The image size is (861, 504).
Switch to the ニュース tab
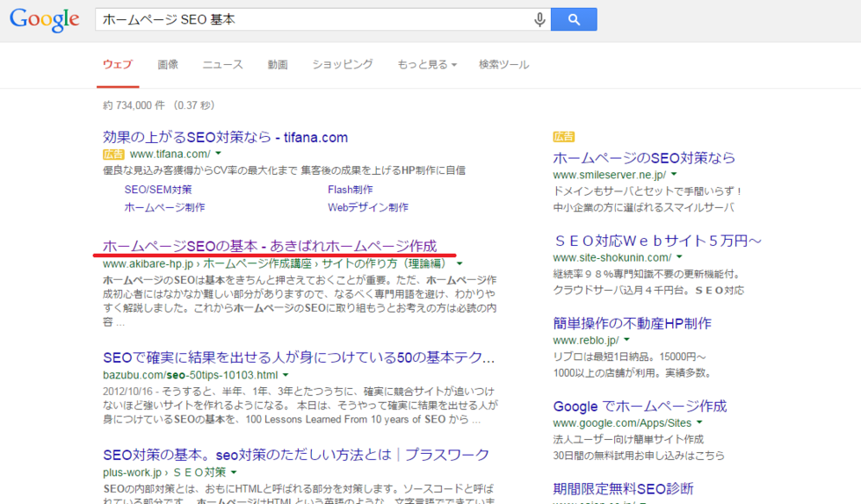coord(222,64)
